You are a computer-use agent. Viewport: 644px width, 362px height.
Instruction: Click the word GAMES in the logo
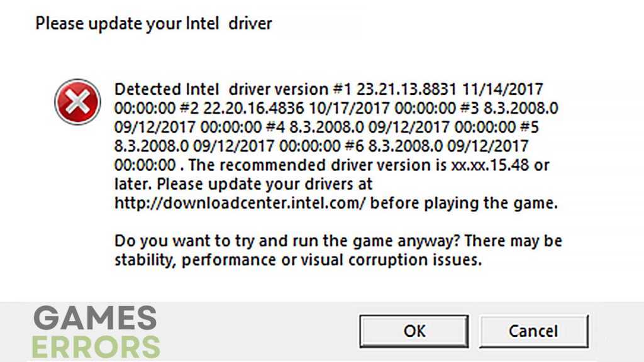pos(95,318)
